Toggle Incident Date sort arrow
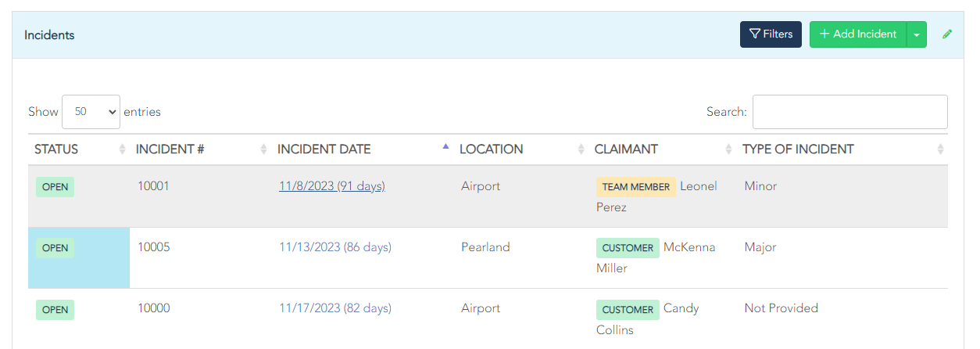Viewport: 980px width, 349px height. click(x=445, y=147)
